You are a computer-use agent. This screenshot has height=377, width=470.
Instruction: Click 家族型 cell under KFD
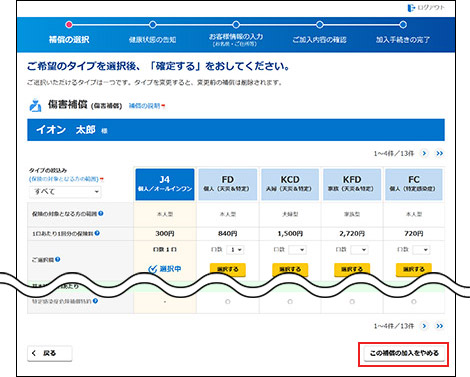(x=352, y=214)
